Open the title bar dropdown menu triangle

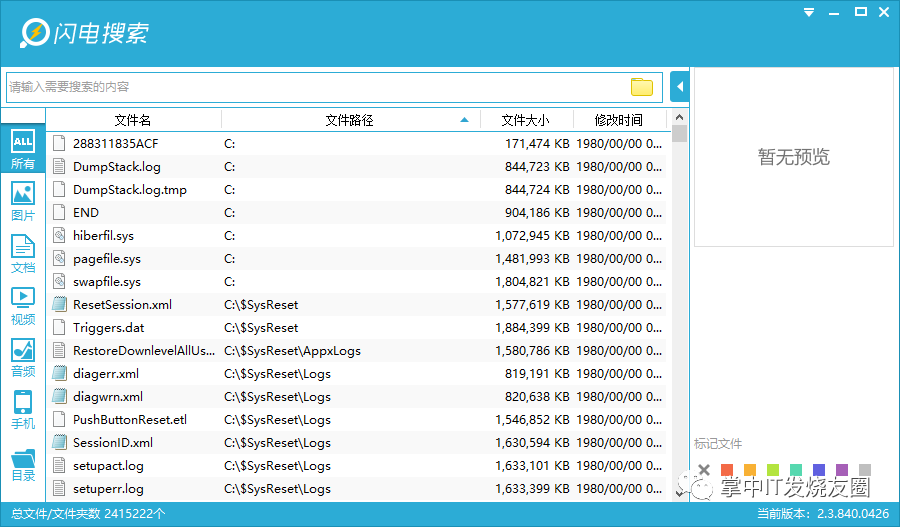tap(809, 12)
